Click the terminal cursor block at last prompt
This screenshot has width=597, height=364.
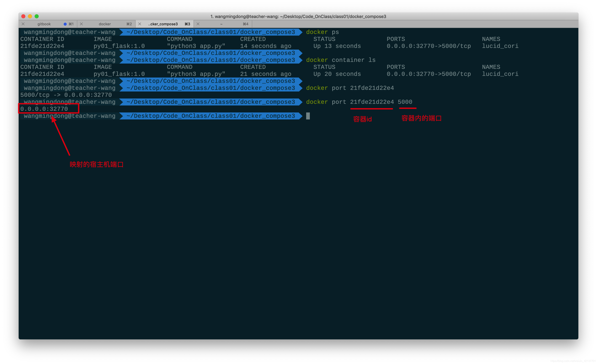pos(308,116)
